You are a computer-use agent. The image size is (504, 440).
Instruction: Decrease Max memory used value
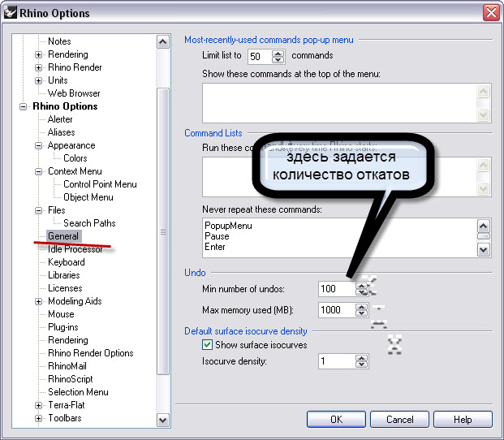pyautogui.click(x=362, y=313)
